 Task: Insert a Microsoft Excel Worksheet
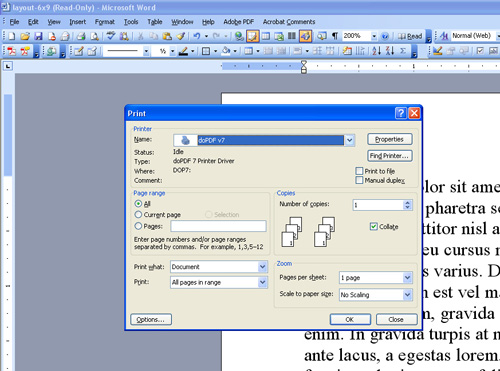[x=279, y=36]
